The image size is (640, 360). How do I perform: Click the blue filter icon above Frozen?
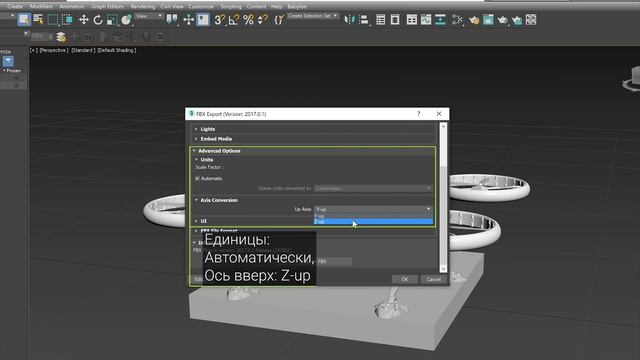pyautogui.click(x=8, y=61)
